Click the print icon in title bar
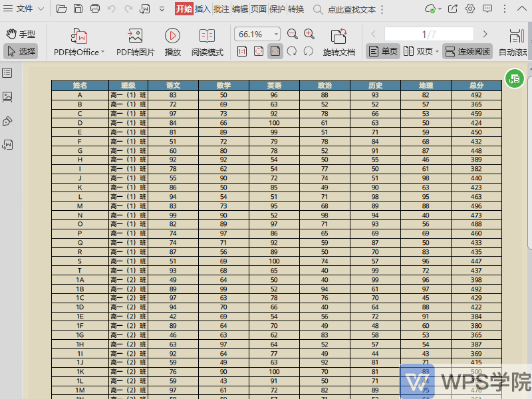Viewport: 532px width, 399px height. click(x=95, y=9)
